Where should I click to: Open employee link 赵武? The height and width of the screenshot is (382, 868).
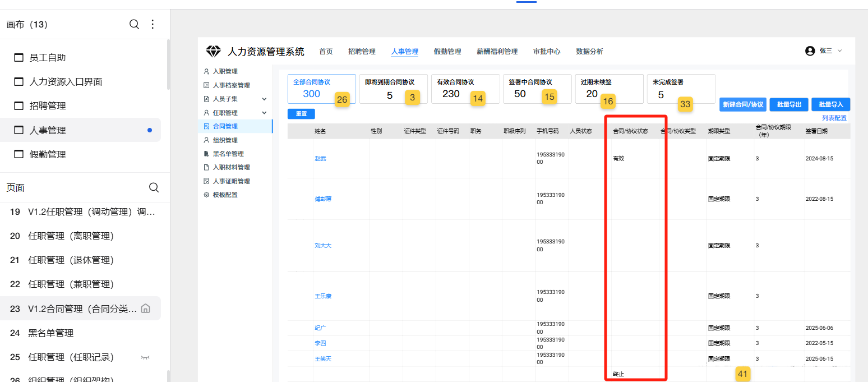click(x=320, y=159)
